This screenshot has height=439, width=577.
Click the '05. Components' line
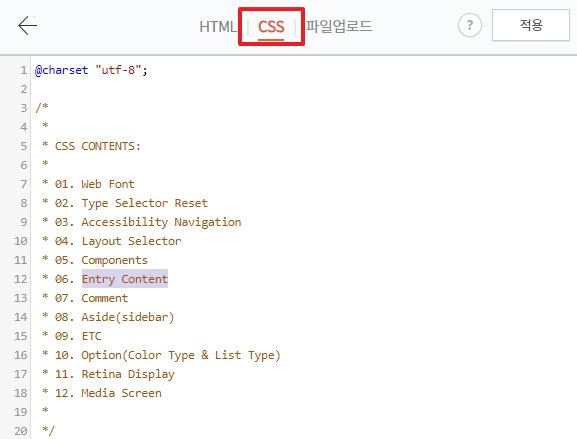(101, 260)
